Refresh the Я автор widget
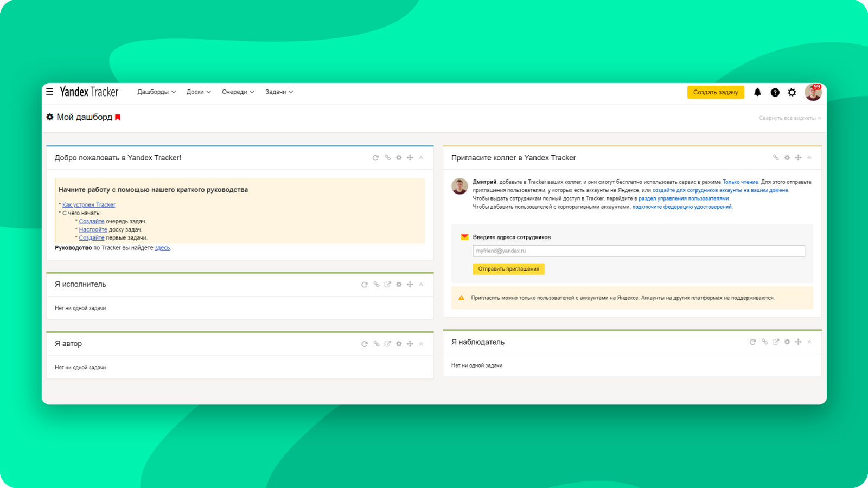 365,344
